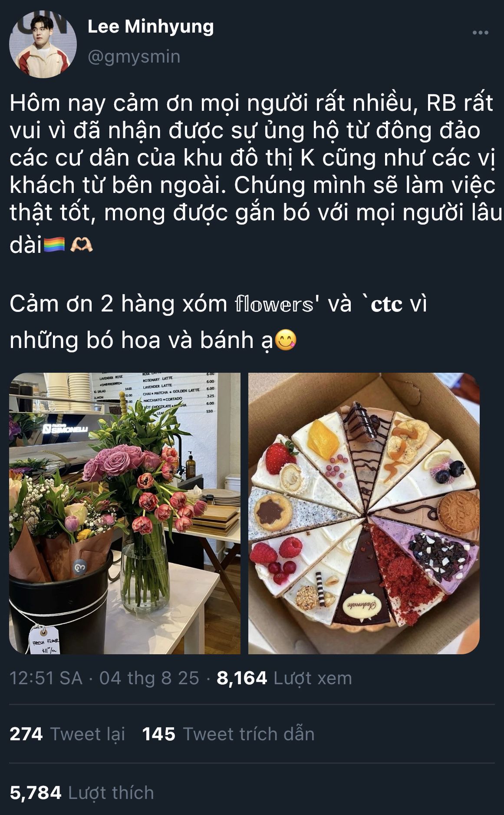
Task: Open the three-dot more options menu
Action: (480, 33)
